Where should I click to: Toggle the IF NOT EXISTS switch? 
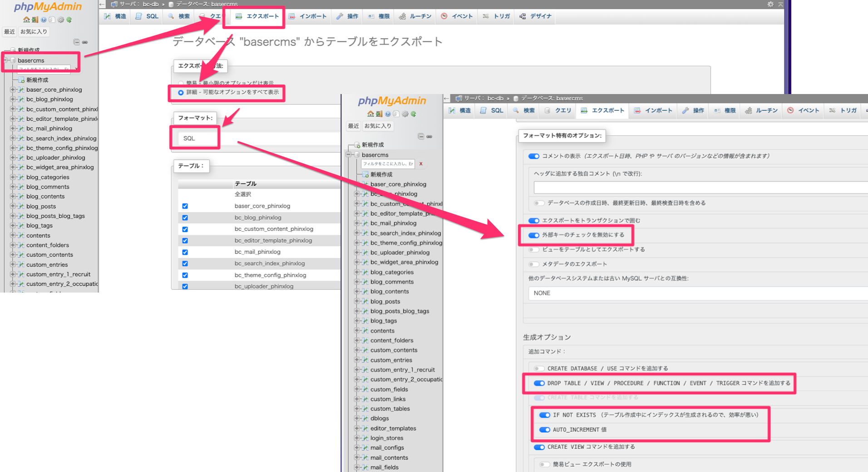point(545,415)
